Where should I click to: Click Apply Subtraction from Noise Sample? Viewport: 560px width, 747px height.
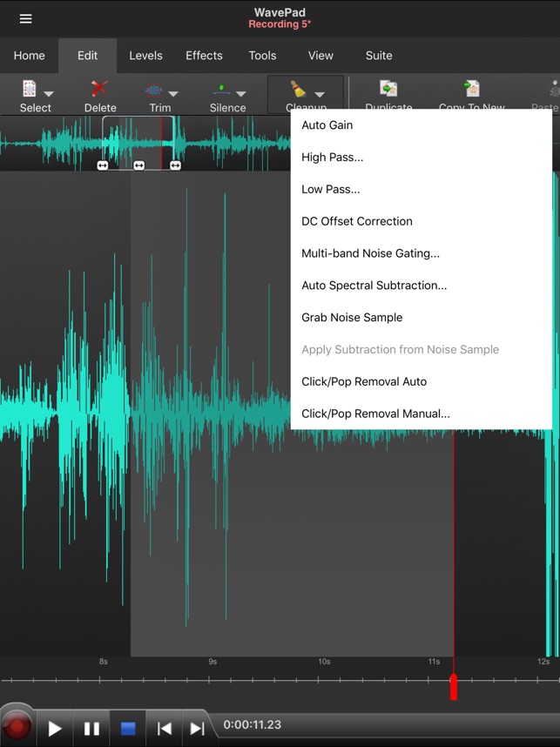coord(422,350)
